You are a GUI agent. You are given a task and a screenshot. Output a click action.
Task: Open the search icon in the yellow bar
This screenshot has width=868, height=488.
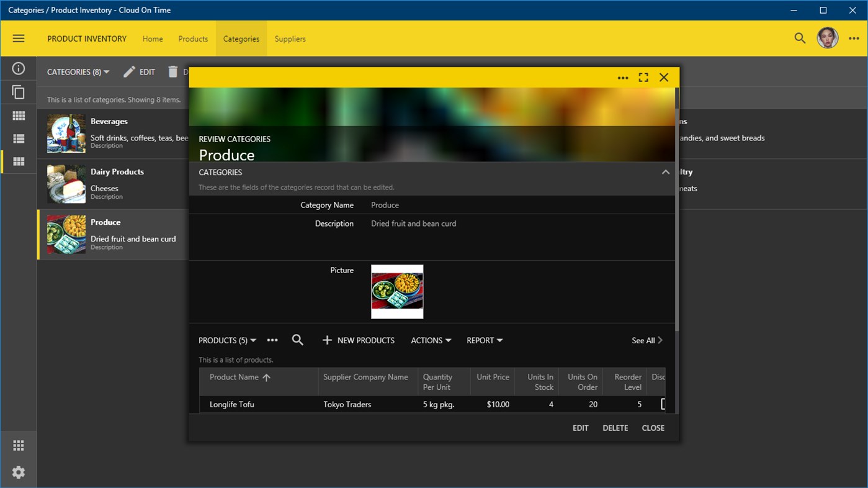pos(800,38)
